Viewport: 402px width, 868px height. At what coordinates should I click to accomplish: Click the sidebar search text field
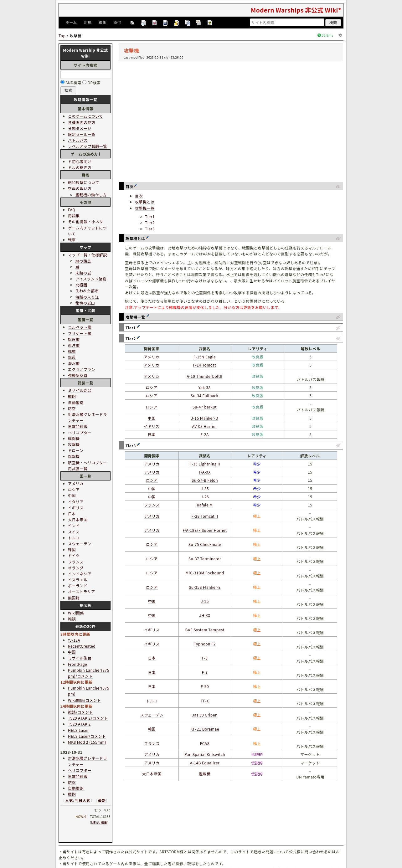click(85, 74)
